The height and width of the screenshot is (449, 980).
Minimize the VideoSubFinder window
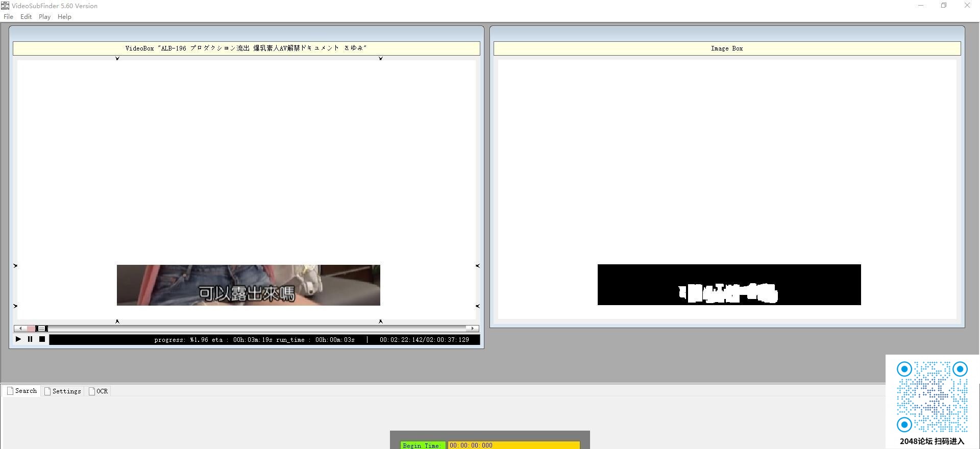[921, 6]
